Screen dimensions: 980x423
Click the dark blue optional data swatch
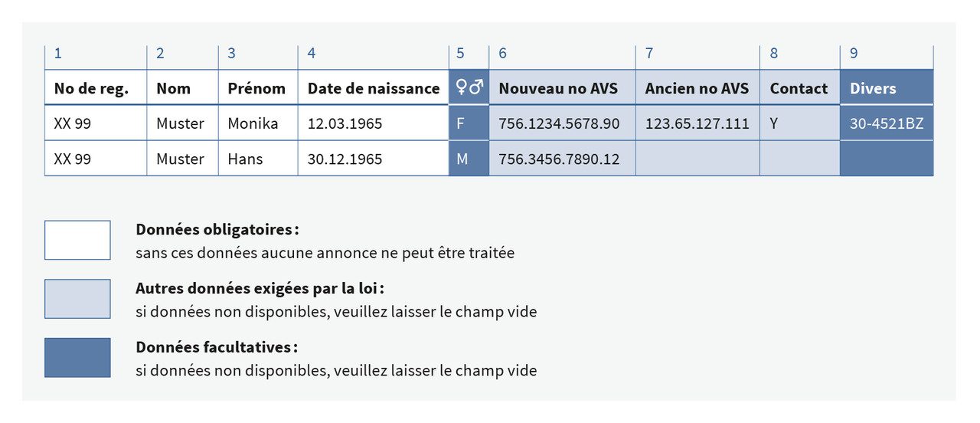pyautogui.click(x=77, y=358)
